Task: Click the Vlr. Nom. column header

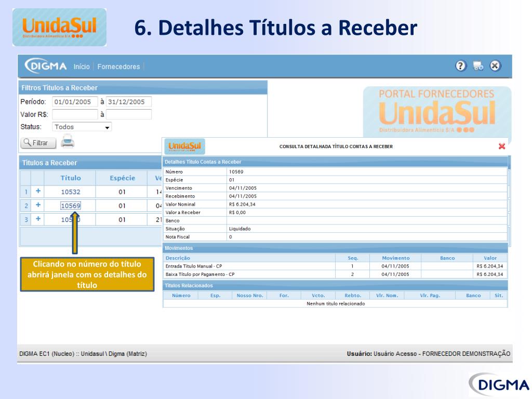Action: coord(387,296)
